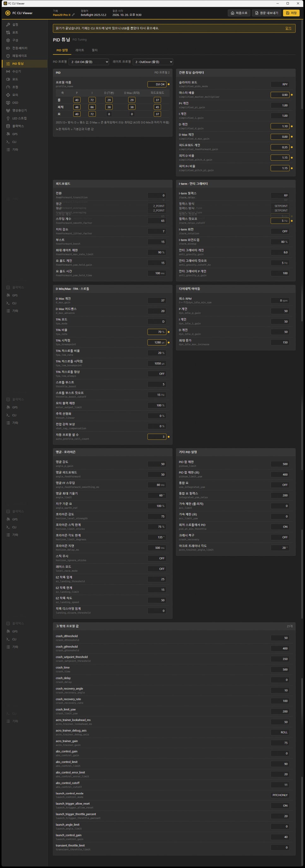Toggle 최저 스로틀에서 PID ON field
The width and height of the screenshot is (305, 868).
pos(280,527)
